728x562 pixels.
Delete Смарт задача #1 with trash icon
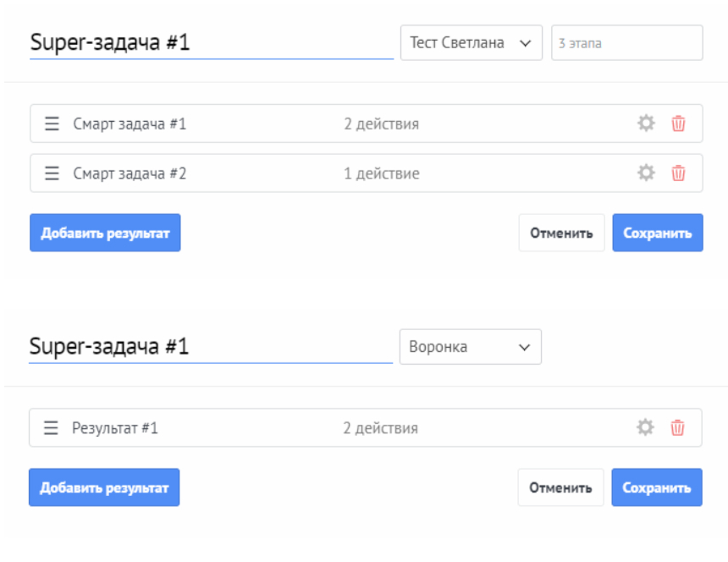point(678,124)
